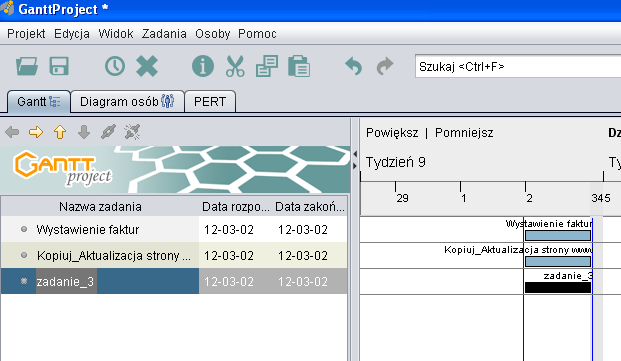Image resolution: width=621 pixels, height=361 pixels.
Task: Open task properties with the info icon
Action: click(203, 66)
